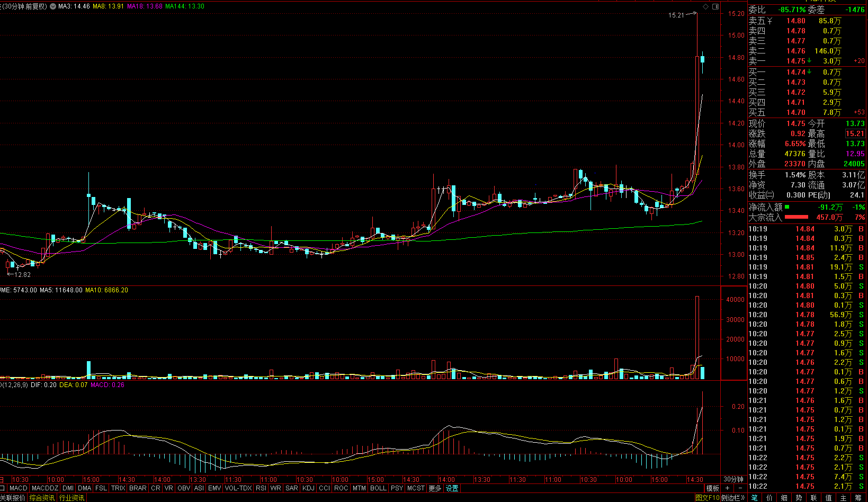This screenshot has width=868, height=502.
Task: Select the BOLL indicator
Action: [378, 488]
